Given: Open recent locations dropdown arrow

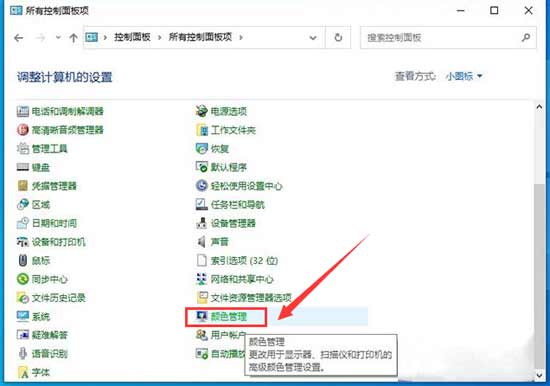Looking at the screenshot, I should point(58,37).
